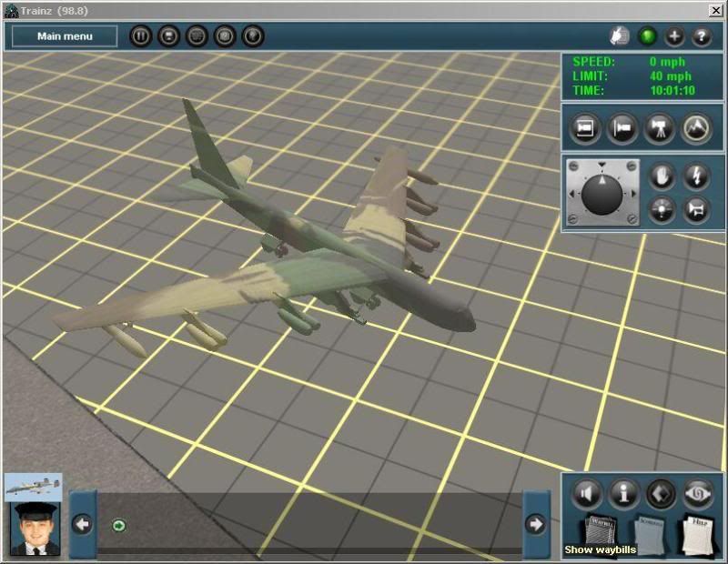Screen dimensions: 728x564
Task: Toggle the pantograph lightning bolt button
Action: [x=696, y=176]
